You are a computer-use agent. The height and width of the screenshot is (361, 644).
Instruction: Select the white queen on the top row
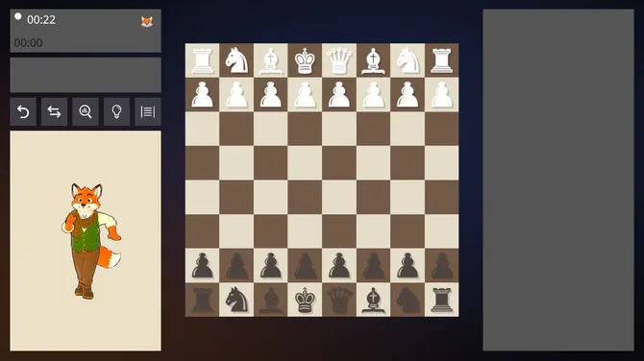[x=339, y=60]
